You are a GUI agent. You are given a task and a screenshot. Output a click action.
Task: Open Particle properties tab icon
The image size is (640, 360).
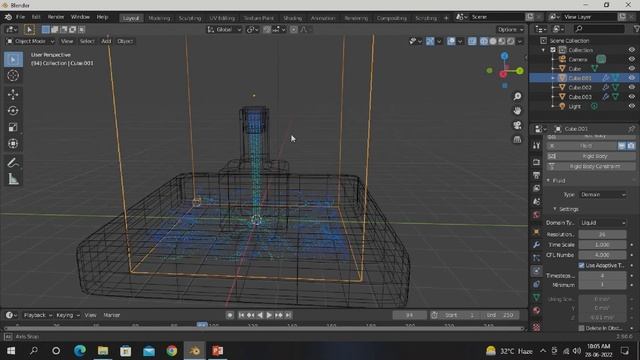536,258
